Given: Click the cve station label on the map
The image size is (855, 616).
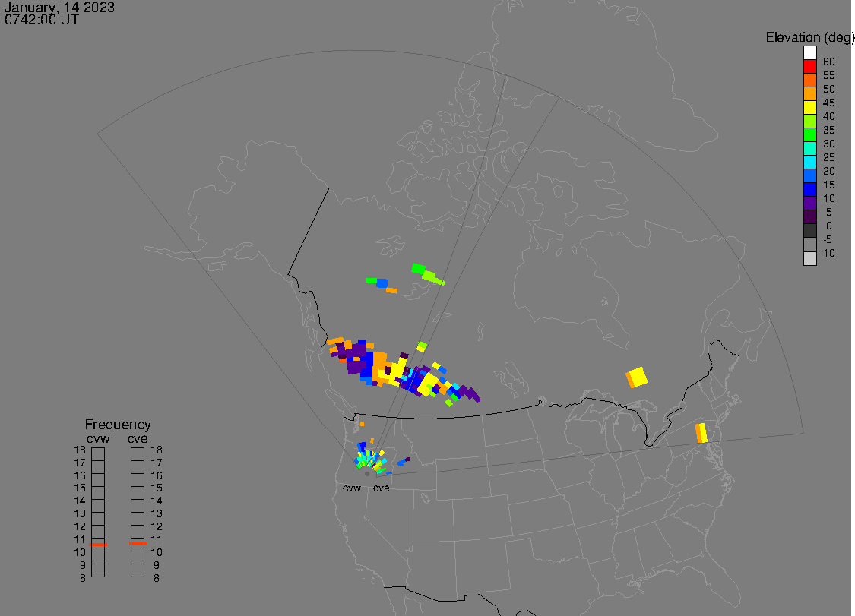Looking at the screenshot, I should [x=382, y=488].
